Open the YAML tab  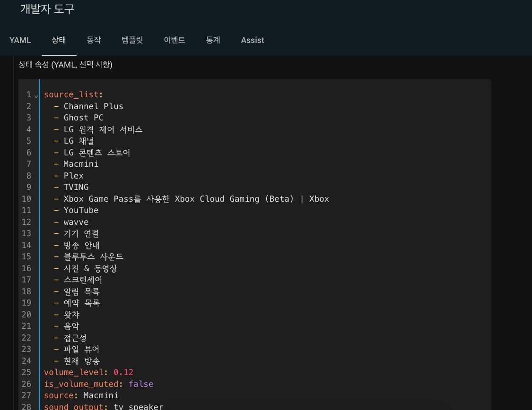point(20,40)
